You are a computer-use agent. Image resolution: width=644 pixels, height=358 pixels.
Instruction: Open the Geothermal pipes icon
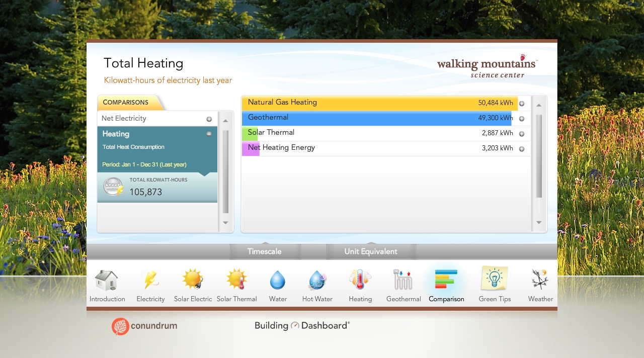pos(403,280)
